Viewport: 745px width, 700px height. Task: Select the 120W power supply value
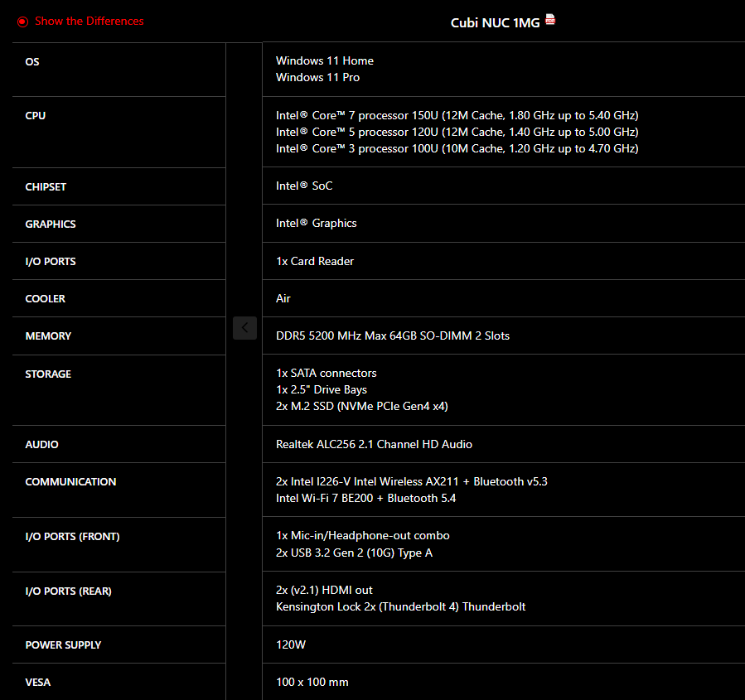[x=291, y=644]
